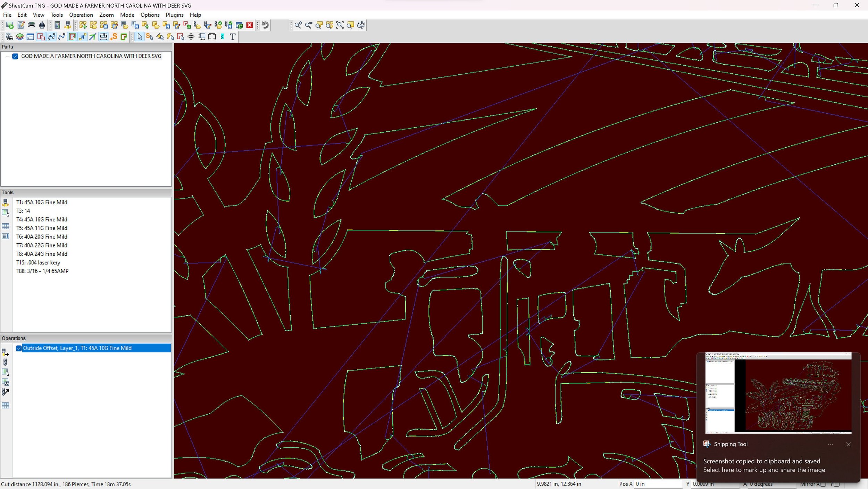Open job options notepad-and-pencil icon

[x=21, y=25]
